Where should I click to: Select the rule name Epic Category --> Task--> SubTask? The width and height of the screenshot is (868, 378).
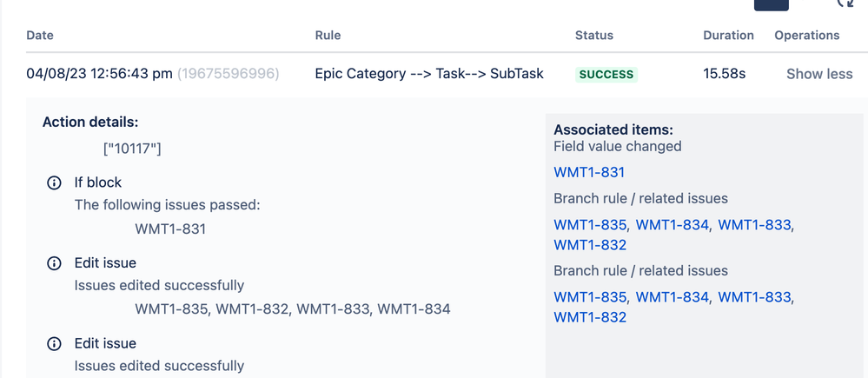tap(429, 74)
